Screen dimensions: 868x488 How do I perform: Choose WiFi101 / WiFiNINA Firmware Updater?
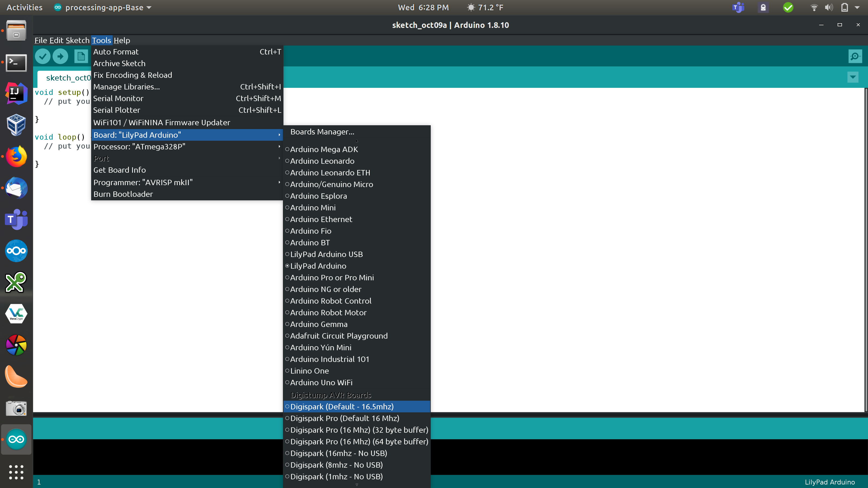pyautogui.click(x=187, y=123)
